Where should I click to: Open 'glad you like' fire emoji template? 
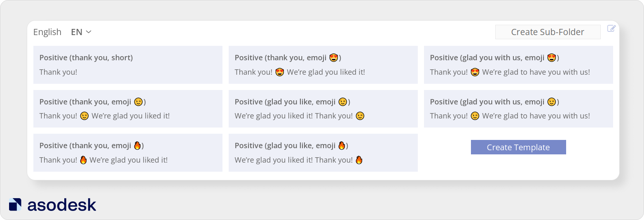(323, 153)
